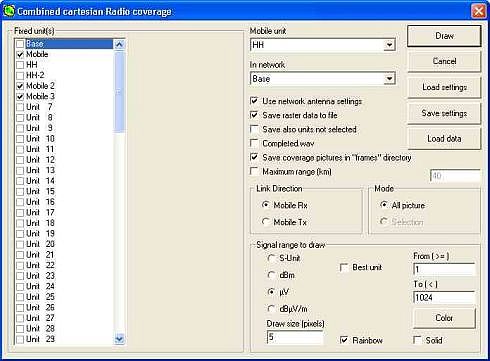Image resolution: width=490 pixels, height=361 pixels.
Task: Click the list scrollbar up arrow
Action: click(119, 44)
